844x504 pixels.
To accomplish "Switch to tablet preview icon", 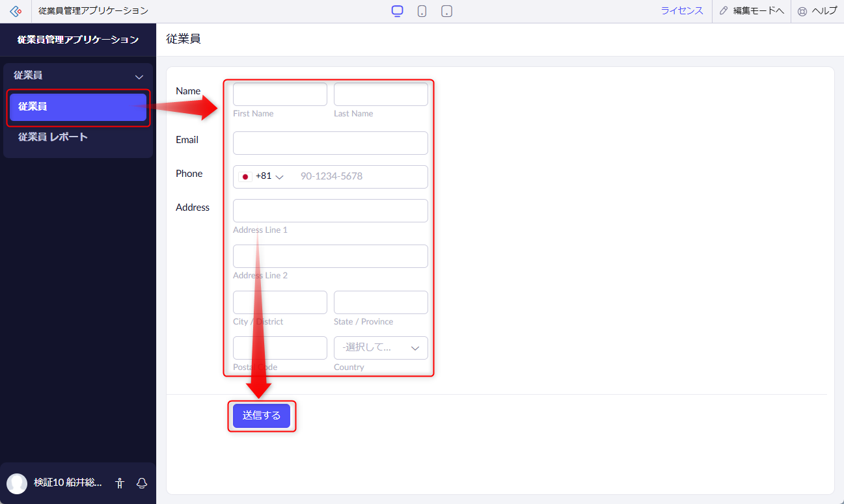I will (446, 11).
